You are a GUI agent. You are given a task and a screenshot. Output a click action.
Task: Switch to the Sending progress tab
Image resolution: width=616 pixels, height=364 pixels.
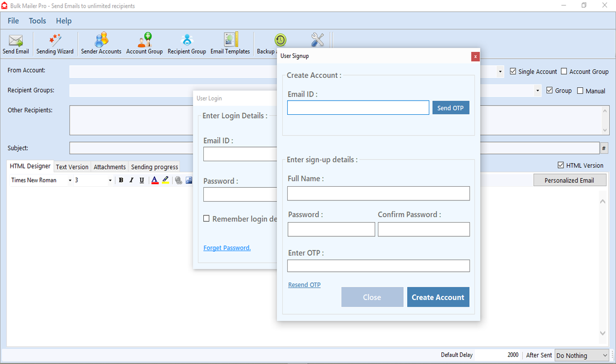pyautogui.click(x=154, y=167)
